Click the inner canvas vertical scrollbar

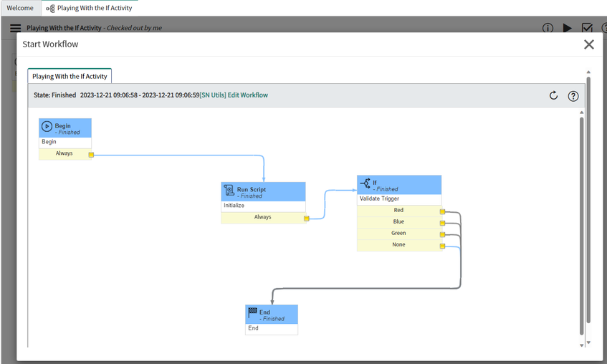click(x=581, y=226)
